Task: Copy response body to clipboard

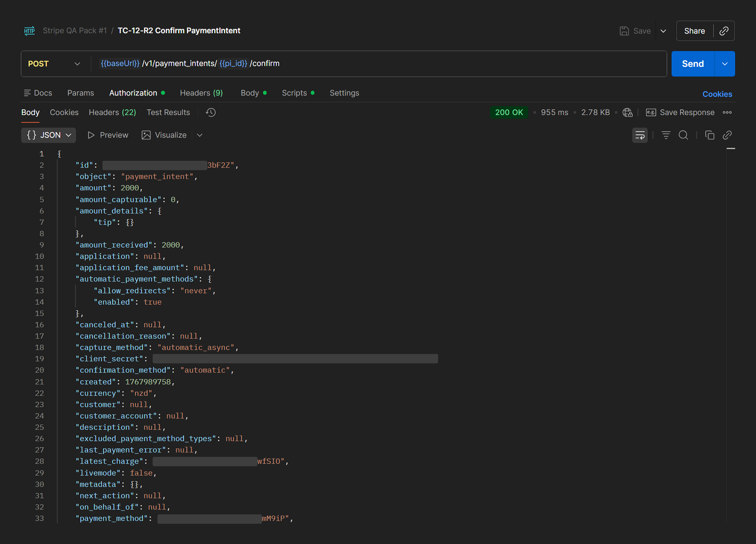Action: (x=709, y=135)
